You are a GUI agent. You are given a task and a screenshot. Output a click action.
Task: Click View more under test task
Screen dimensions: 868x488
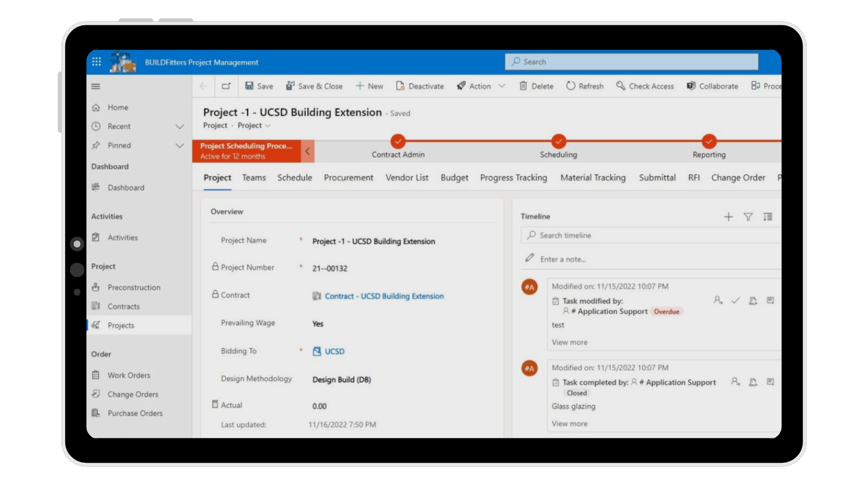[x=570, y=343]
